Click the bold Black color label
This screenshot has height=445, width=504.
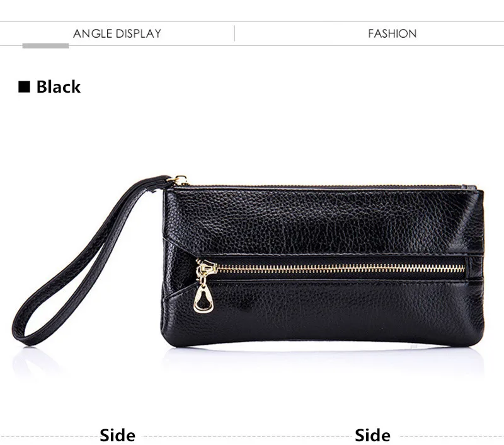click(58, 87)
